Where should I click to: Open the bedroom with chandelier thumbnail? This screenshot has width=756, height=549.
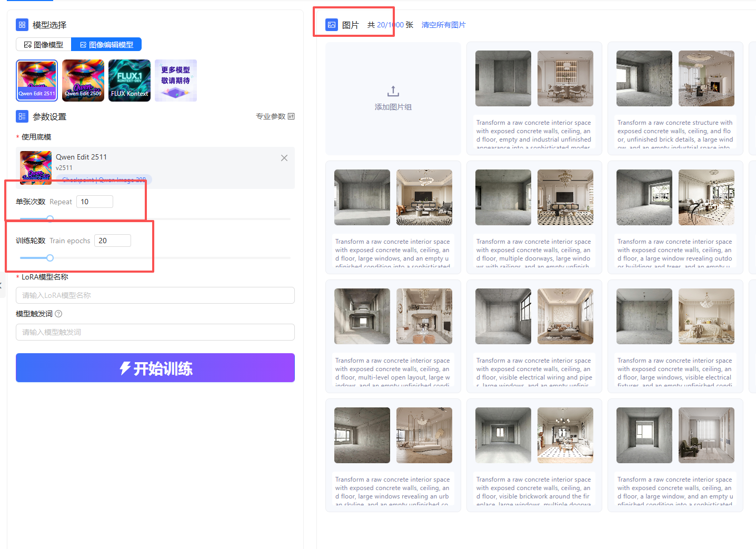click(707, 316)
